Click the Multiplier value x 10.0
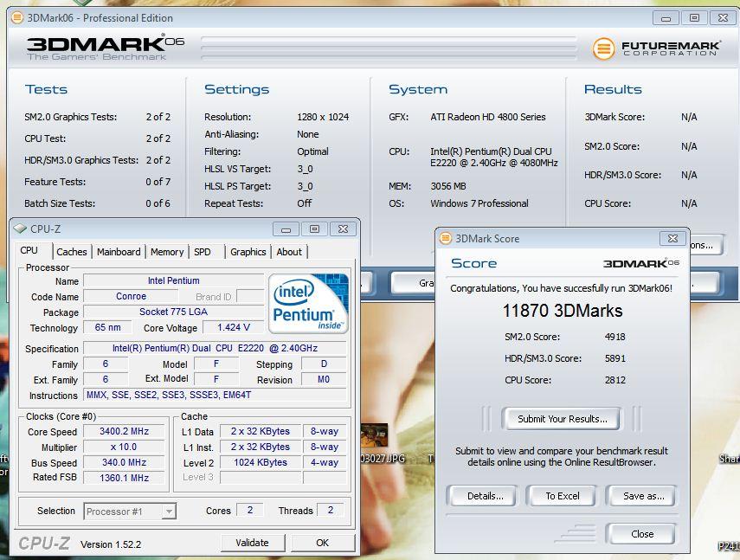This screenshot has height=560, width=740. pos(124,447)
